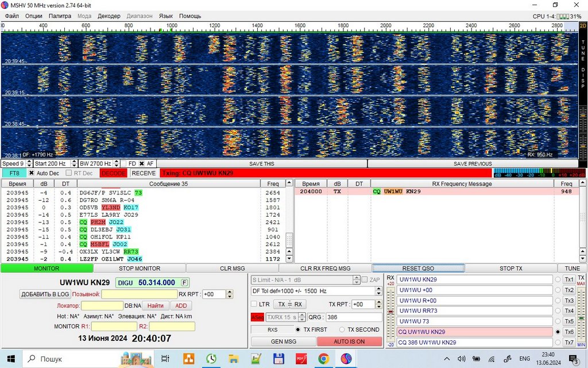Screen dimensions: 588x368
Task: Toggle the Auto Dec checkbox
Action: click(x=32, y=173)
